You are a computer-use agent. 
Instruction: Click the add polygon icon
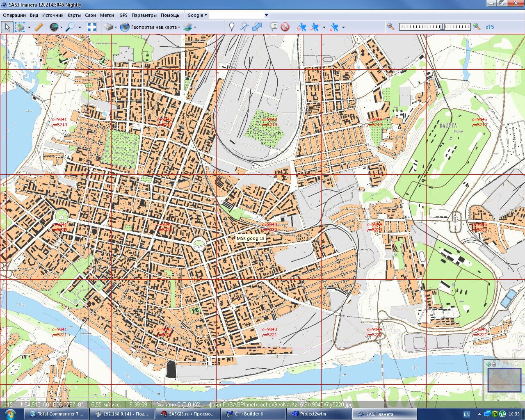click(x=257, y=27)
